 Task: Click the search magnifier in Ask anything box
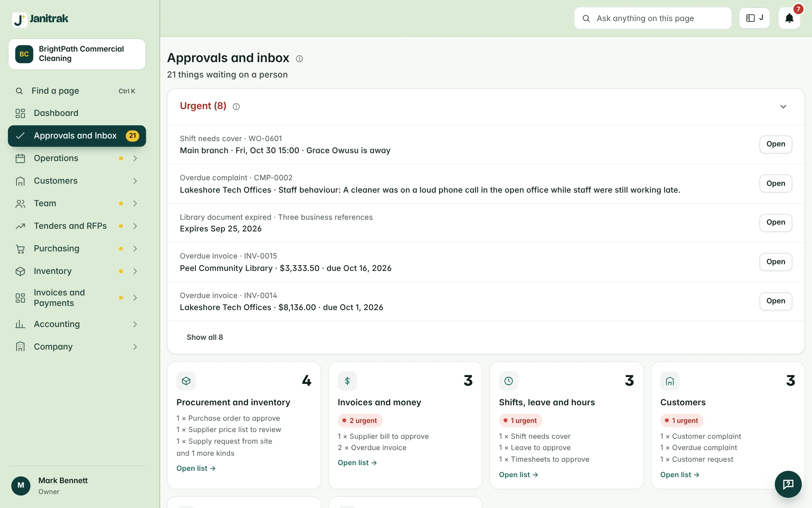(586, 18)
